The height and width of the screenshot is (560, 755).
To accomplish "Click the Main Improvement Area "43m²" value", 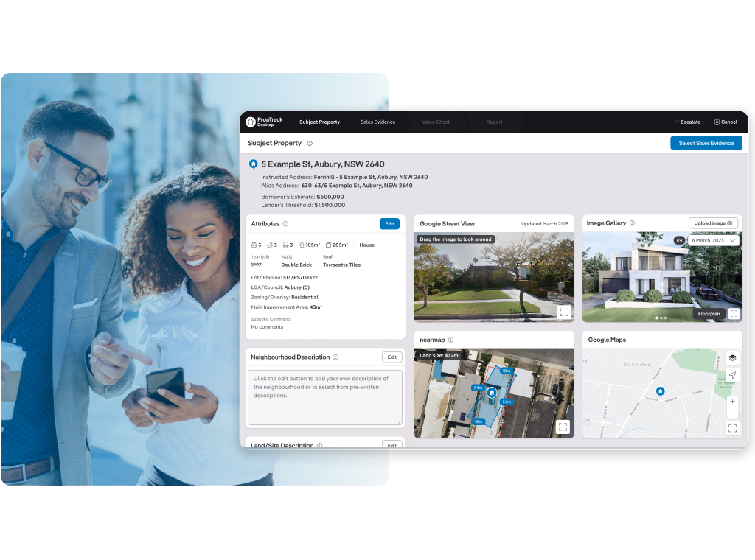I will pyautogui.click(x=316, y=307).
